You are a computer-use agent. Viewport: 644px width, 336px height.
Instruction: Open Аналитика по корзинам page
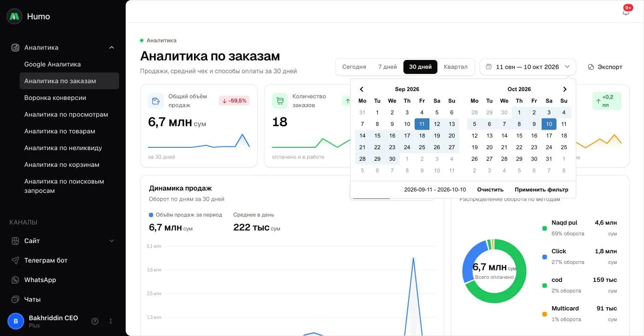[x=69, y=165]
